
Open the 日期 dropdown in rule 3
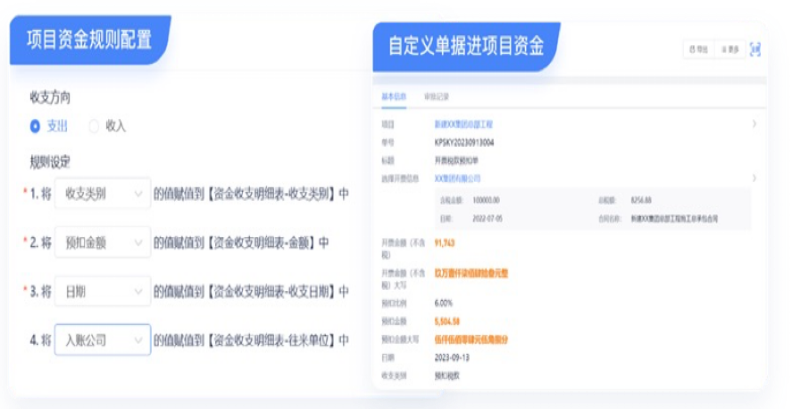102,291
